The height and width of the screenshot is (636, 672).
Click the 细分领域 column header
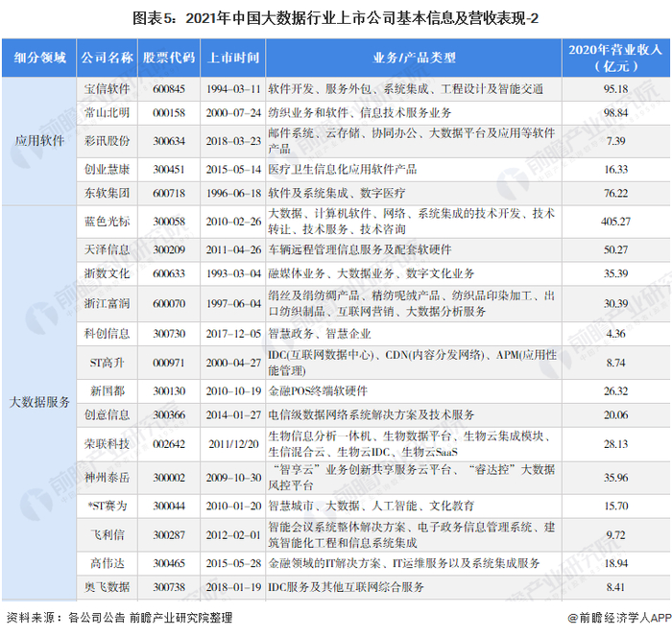pos(39,58)
